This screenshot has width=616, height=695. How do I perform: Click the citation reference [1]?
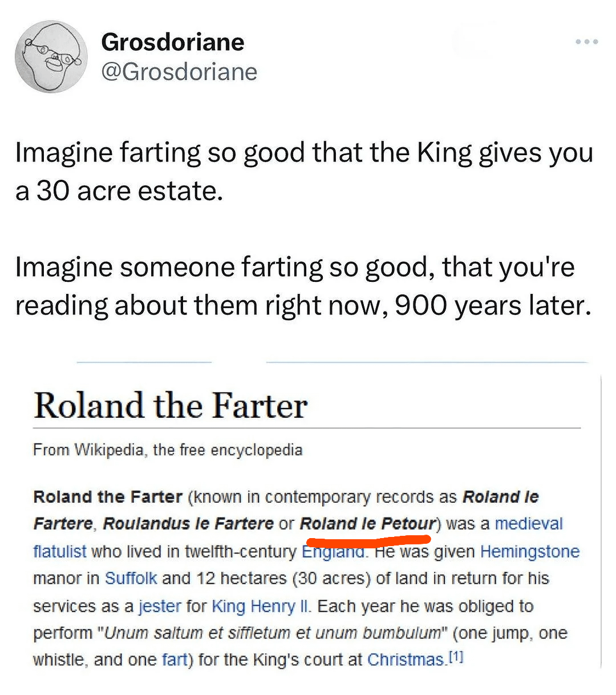[456, 657]
